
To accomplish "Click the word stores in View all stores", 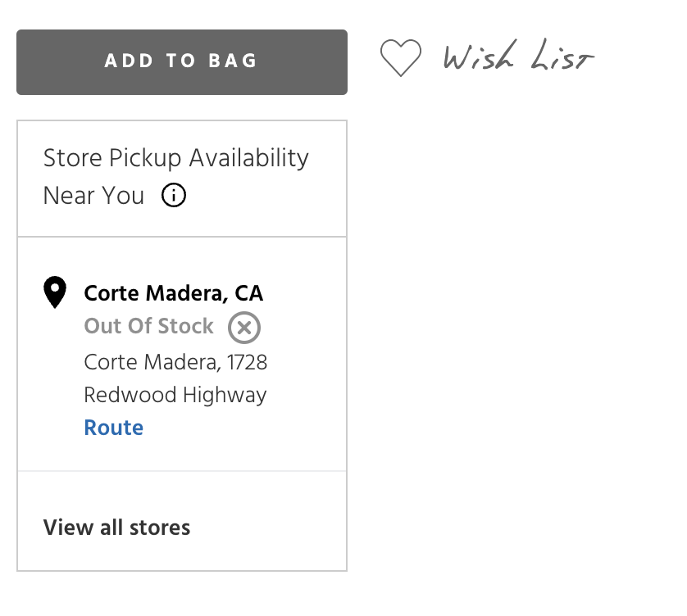I will [158, 527].
